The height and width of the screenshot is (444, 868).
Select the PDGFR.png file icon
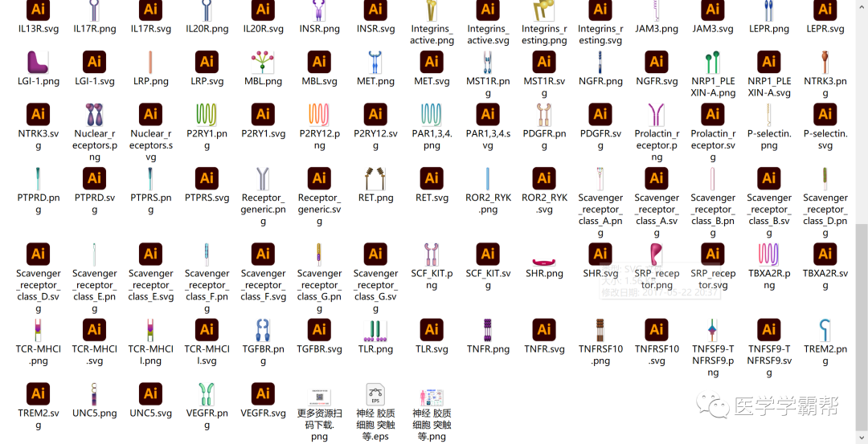pyautogui.click(x=544, y=115)
